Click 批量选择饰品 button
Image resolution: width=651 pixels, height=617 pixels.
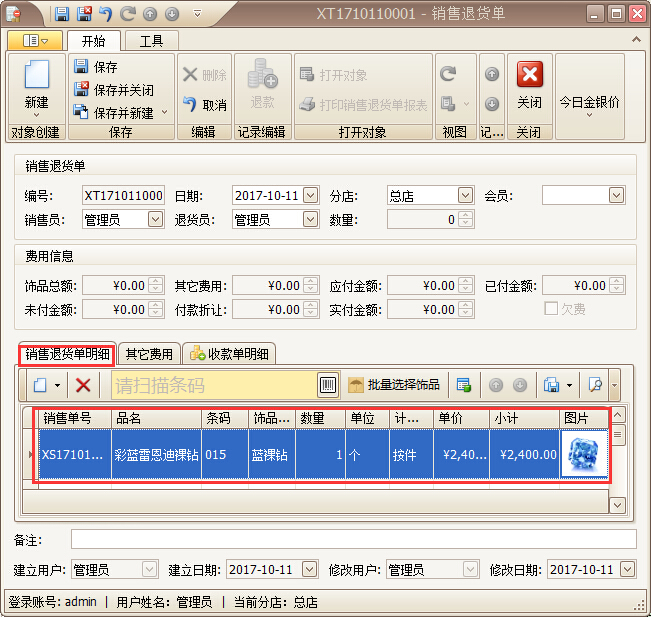(x=393, y=385)
